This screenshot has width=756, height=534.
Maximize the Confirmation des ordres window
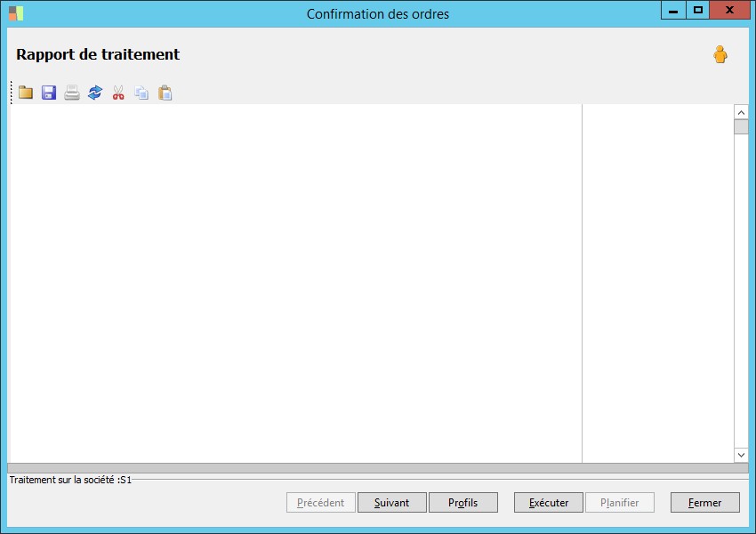(697, 10)
